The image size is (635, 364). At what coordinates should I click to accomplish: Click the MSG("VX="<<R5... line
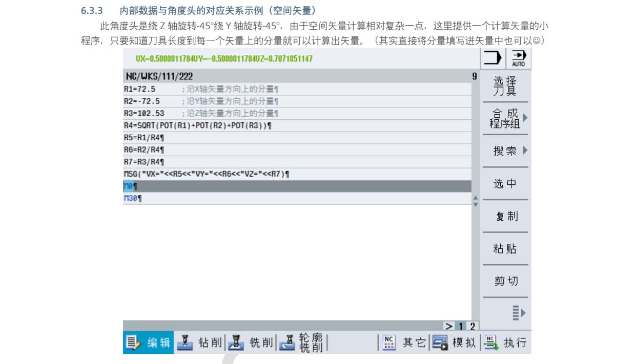click(x=297, y=174)
